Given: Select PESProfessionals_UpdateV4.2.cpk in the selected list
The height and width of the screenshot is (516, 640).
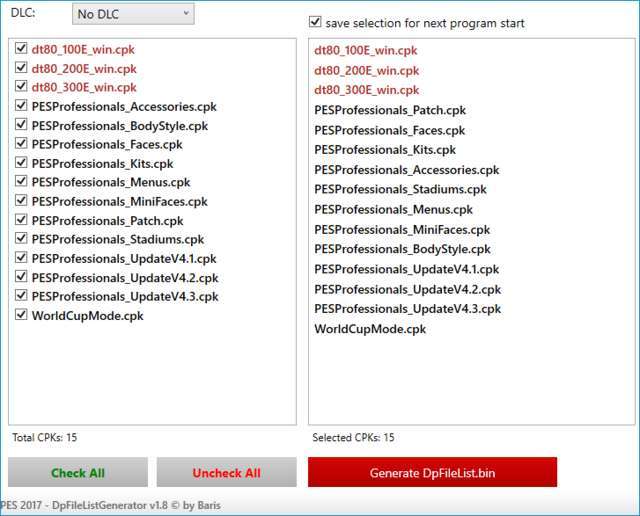Looking at the screenshot, I should [407, 289].
